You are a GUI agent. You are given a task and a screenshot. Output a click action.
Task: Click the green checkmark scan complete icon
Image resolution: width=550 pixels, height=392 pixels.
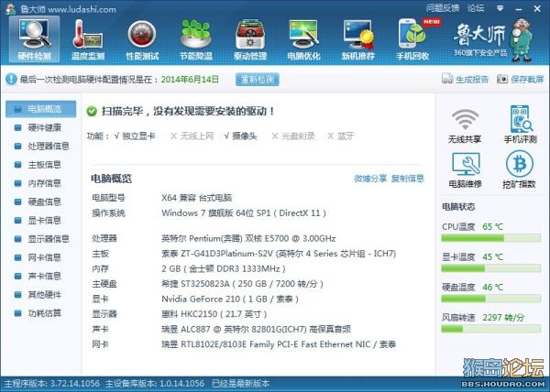92,112
